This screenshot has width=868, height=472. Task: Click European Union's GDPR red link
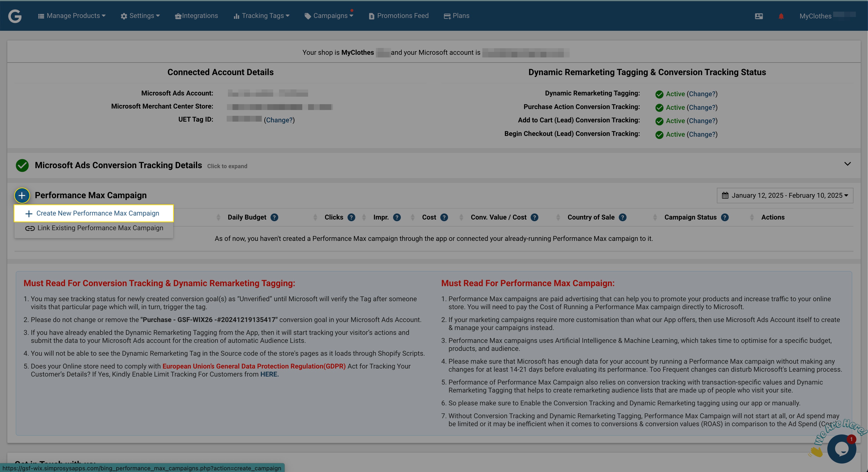click(254, 366)
